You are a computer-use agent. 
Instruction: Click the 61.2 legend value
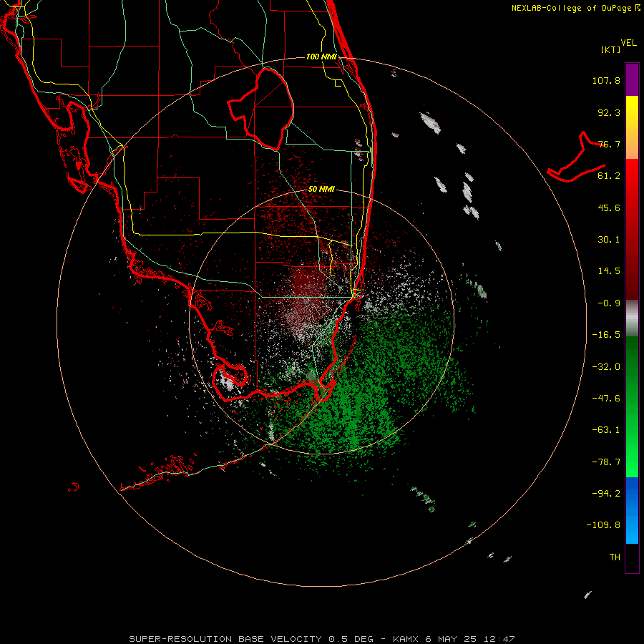[x=609, y=176]
